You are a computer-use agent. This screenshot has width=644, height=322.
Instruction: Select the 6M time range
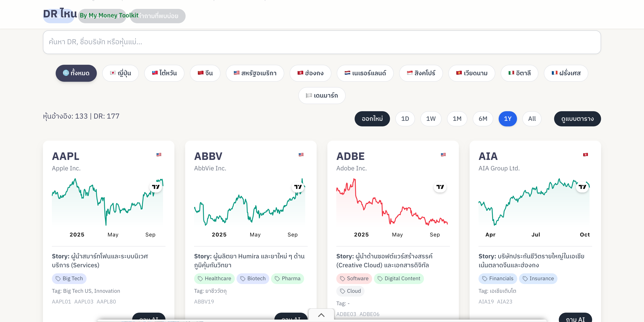(483, 119)
